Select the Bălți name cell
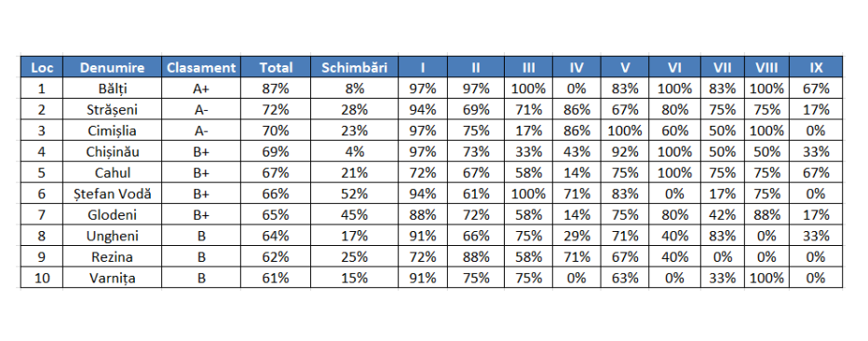Viewport: 868px width, 341px height. pyautogui.click(x=113, y=89)
